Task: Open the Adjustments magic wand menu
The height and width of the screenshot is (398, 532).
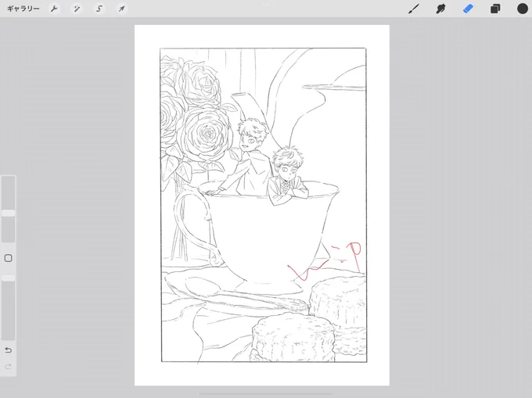Action: [x=77, y=9]
